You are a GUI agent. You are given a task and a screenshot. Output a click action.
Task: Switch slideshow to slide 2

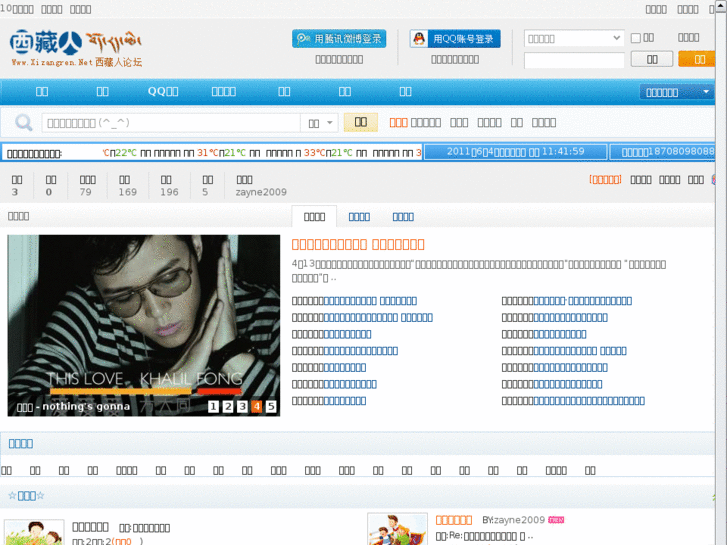pos(228,407)
